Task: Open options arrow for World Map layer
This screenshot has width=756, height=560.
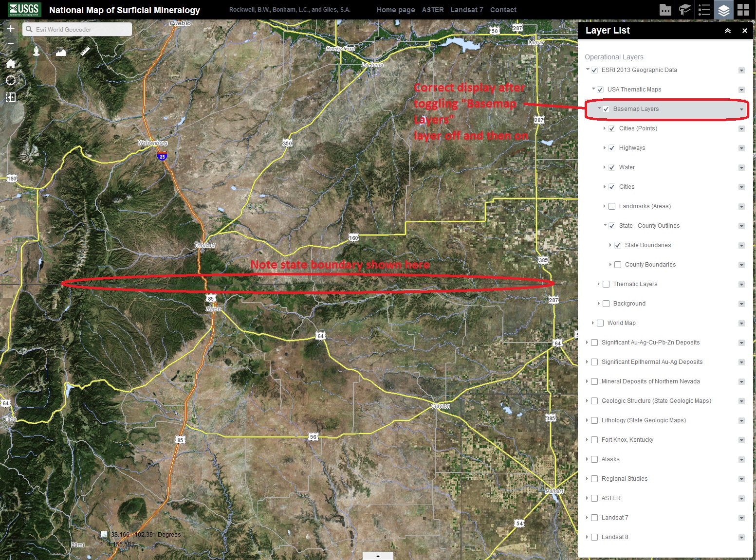Action: [741, 323]
